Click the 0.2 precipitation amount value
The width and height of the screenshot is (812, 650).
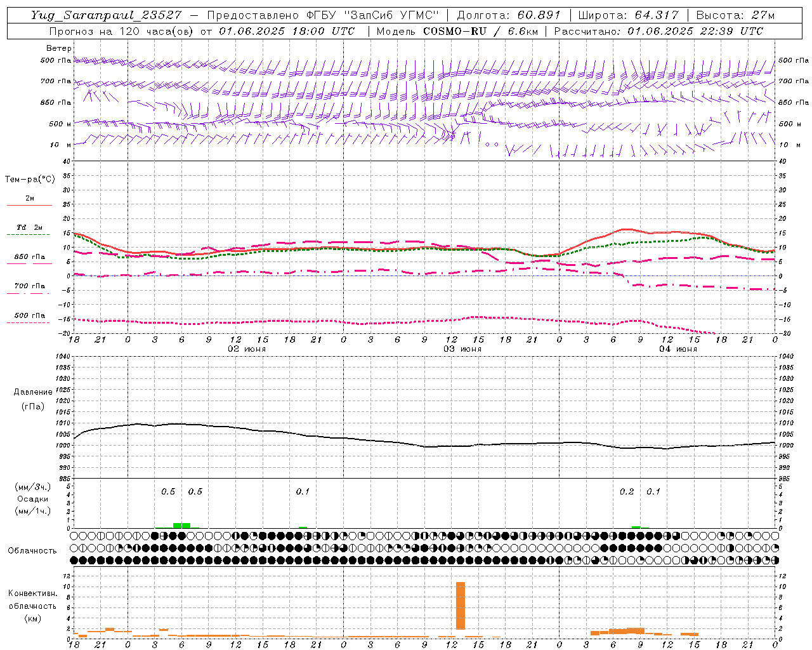[627, 492]
